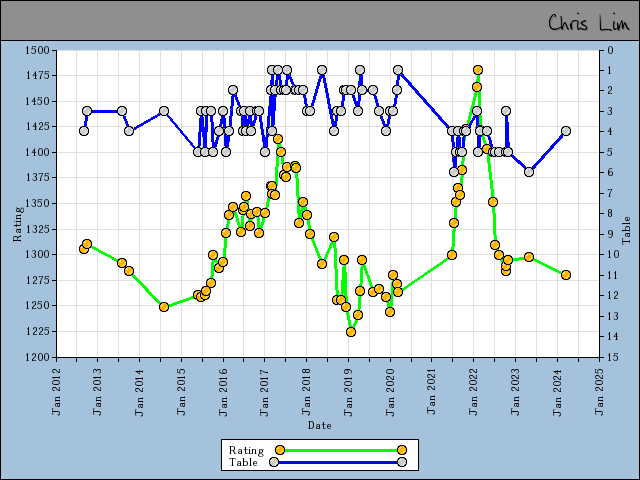Image resolution: width=640 pixels, height=480 pixels.
Task: Click the '1200' rating axis label
Action: pyautogui.click(x=37, y=357)
